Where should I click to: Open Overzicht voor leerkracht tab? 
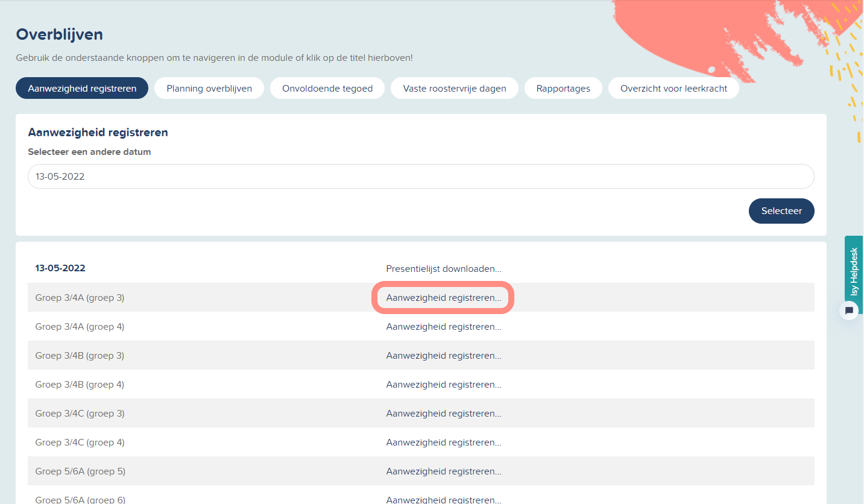(x=673, y=88)
